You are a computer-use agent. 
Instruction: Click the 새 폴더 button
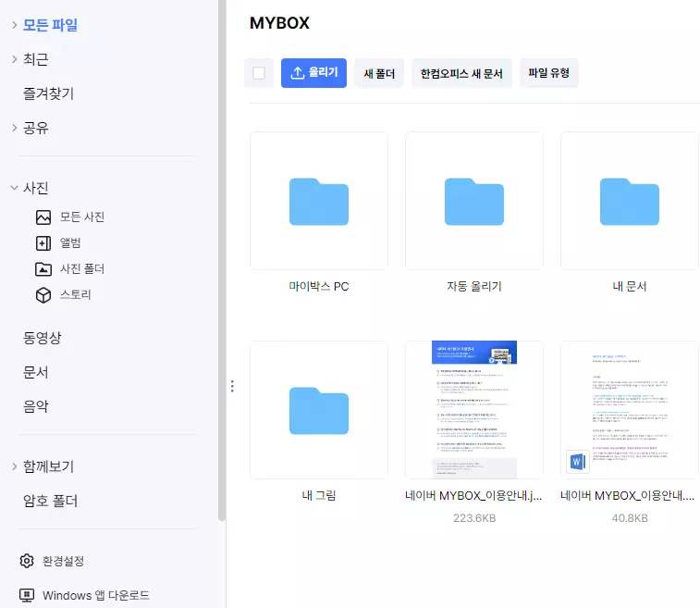pyautogui.click(x=379, y=73)
